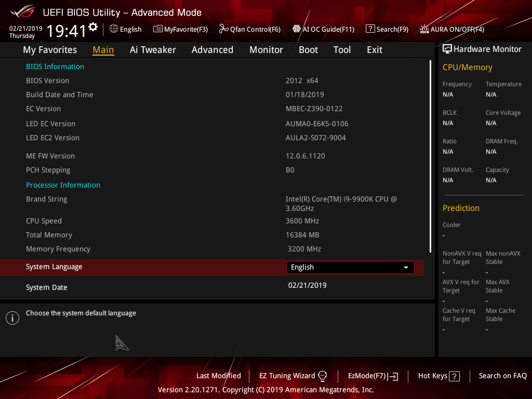
Task: Click the Hardware Monitor display icon
Action: (x=447, y=49)
